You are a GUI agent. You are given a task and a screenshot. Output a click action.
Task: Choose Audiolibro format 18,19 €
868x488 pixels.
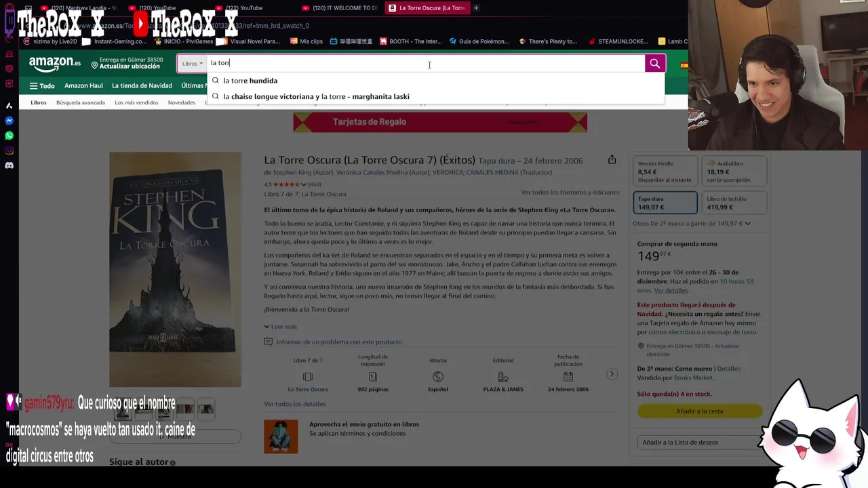(734, 171)
